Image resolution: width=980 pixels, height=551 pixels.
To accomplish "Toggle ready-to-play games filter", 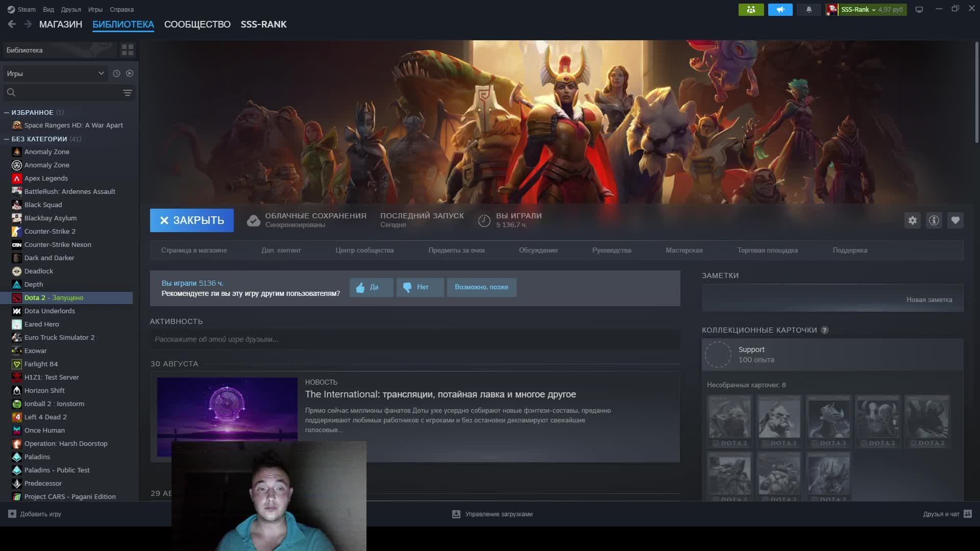I will coord(130,73).
